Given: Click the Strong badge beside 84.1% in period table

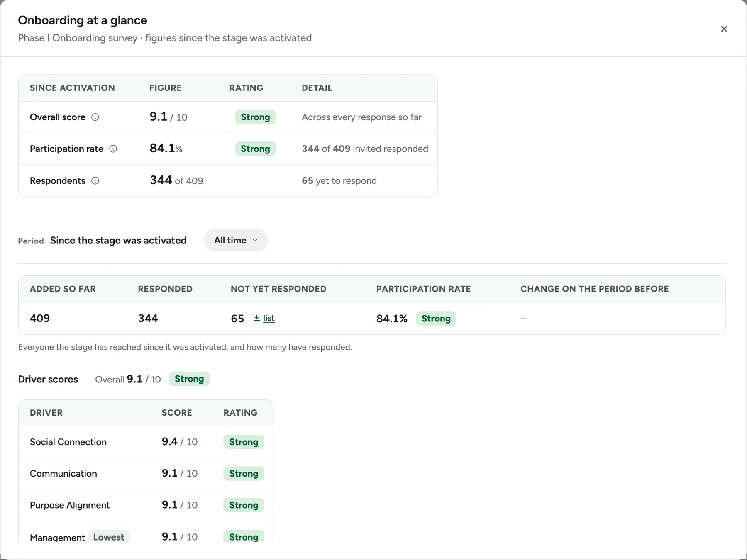Looking at the screenshot, I should pos(436,318).
